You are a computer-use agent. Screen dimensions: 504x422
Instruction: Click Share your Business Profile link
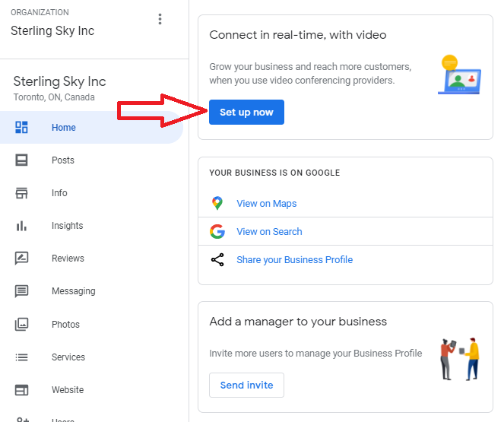(x=294, y=260)
